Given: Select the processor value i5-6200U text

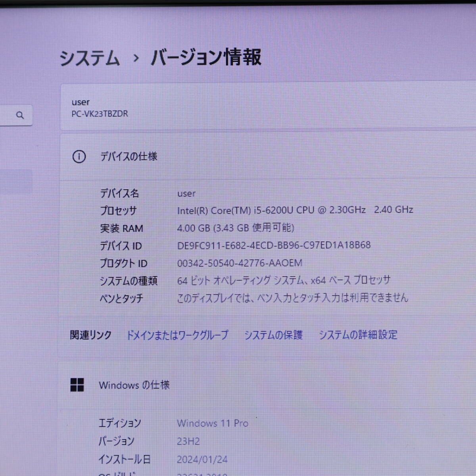Looking at the screenshot, I should coord(295,210).
